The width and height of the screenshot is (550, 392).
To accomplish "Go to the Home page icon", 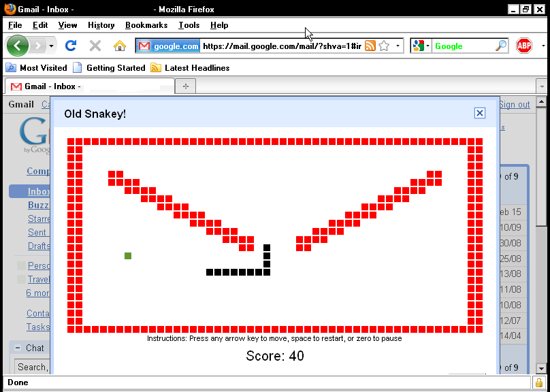I will pyautogui.click(x=120, y=46).
